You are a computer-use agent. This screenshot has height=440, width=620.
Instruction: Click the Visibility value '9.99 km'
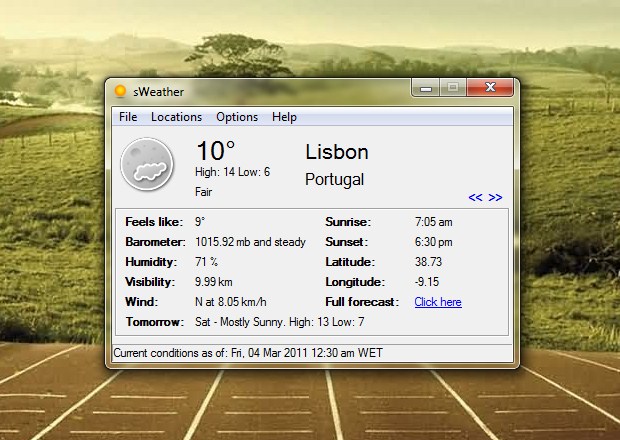tap(214, 282)
